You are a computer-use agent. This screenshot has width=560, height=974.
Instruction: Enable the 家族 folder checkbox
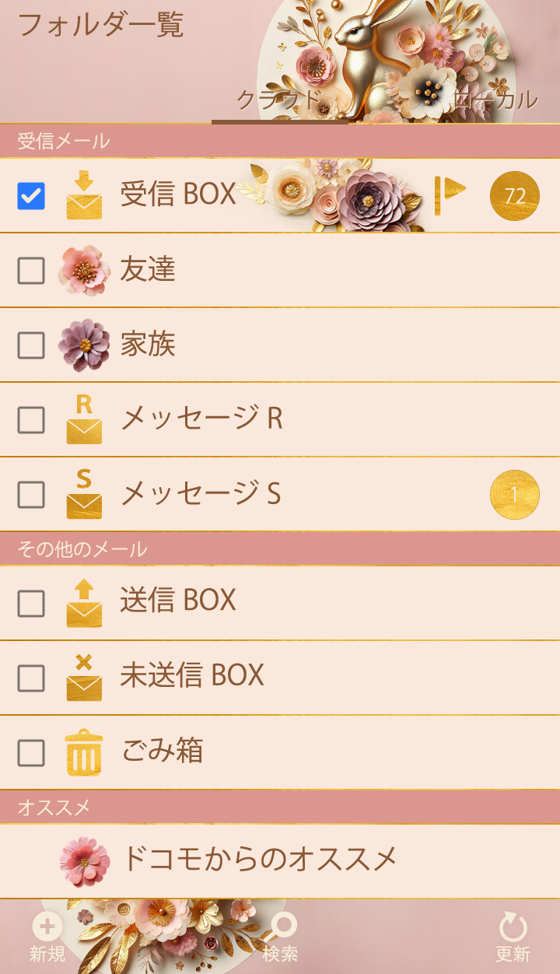[x=31, y=345]
